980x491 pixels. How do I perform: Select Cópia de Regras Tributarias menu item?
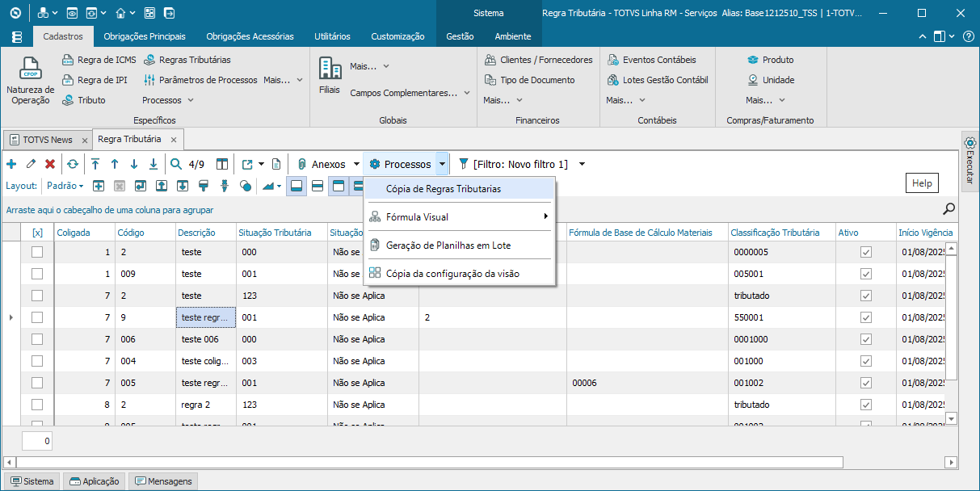point(460,189)
